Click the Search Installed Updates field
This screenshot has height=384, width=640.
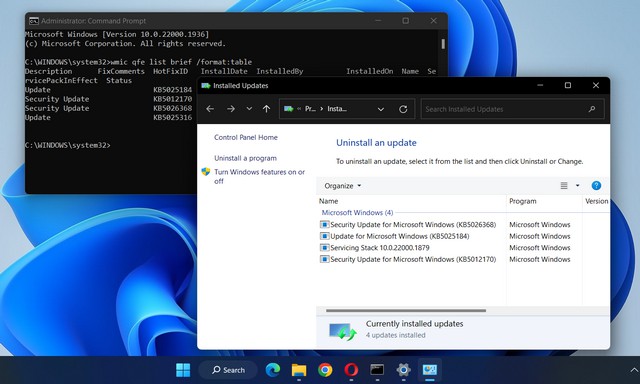click(x=512, y=109)
